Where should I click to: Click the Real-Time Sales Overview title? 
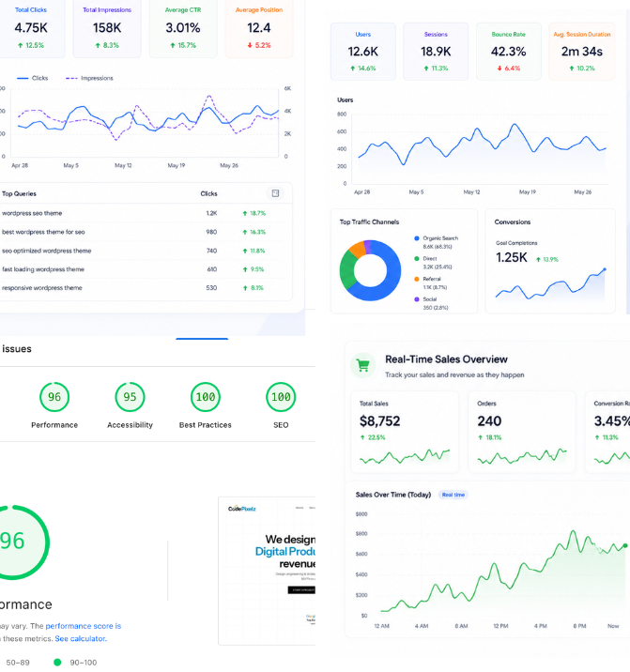[x=446, y=359]
